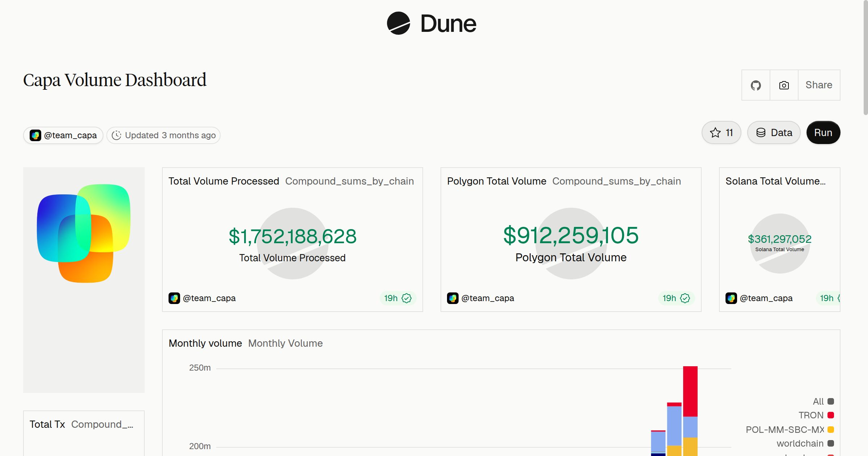Screen dimensions: 868x456
Task: Open the GitHub icon button
Action: (756, 85)
